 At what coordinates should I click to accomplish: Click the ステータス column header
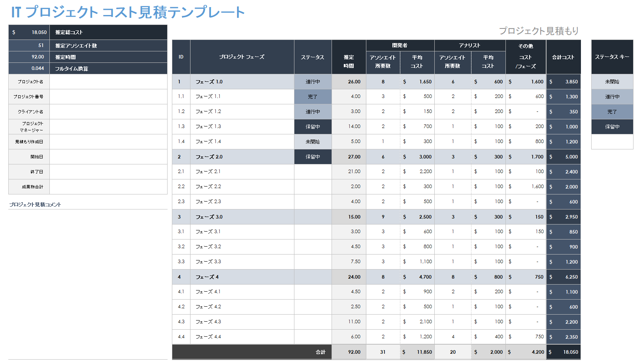(x=313, y=57)
